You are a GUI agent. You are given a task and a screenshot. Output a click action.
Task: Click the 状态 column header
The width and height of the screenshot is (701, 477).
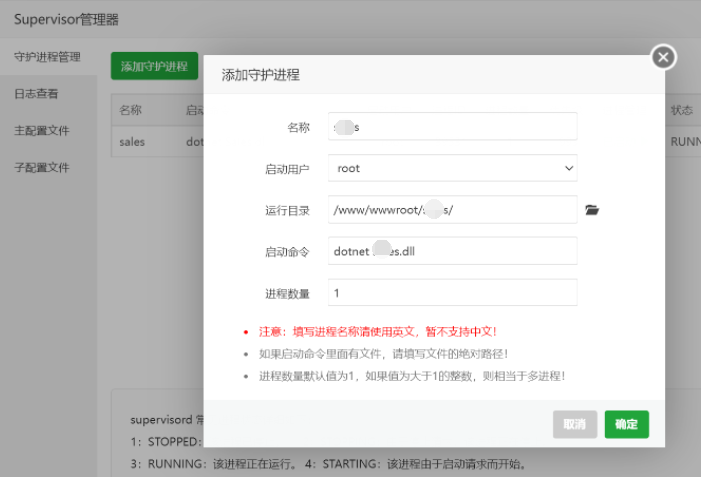[x=682, y=110]
